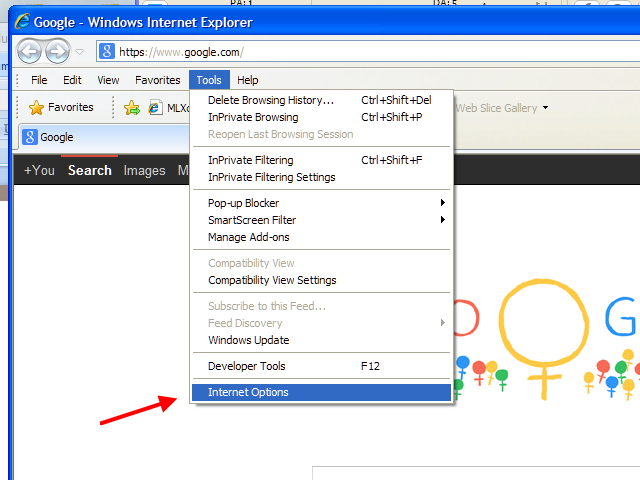Click the IE page icon beside MLX
The width and height of the screenshot is (640, 480).
pyautogui.click(x=155, y=108)
